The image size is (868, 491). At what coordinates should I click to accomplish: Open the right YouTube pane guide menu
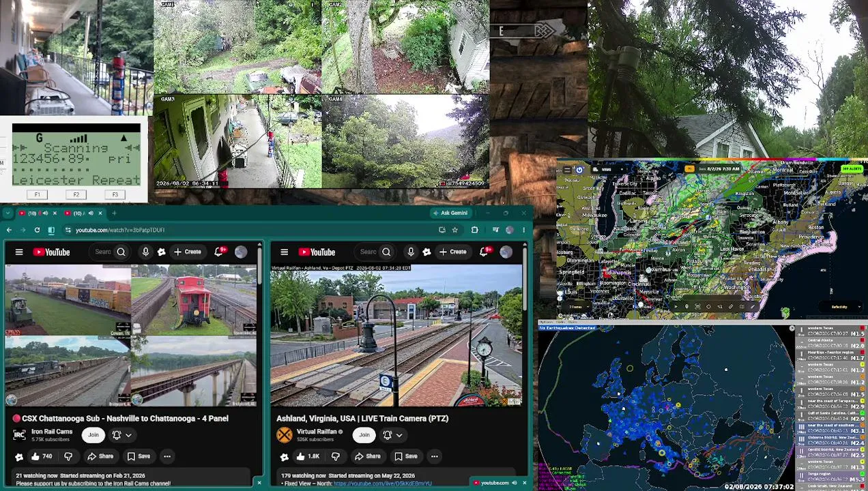[x=285, y=252]
